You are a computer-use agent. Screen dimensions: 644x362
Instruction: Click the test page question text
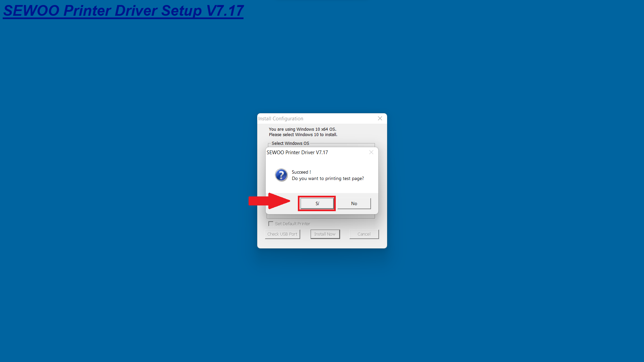(x=328, y=179)
